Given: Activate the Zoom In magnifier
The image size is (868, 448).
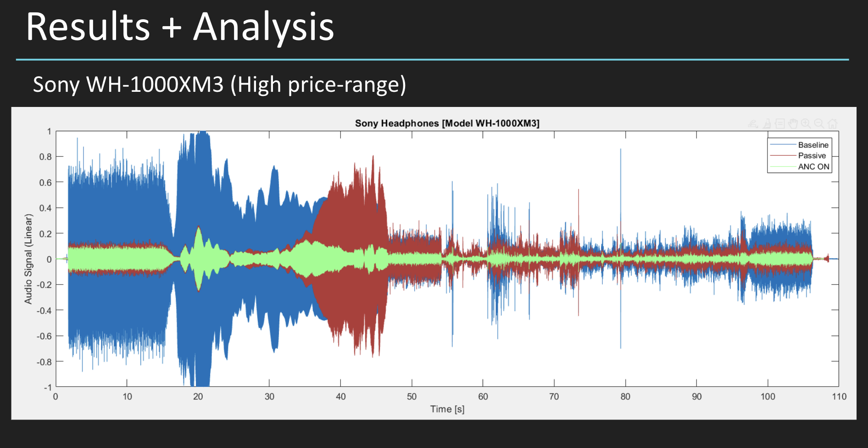Looking at the screenshot, I should [806, 124].
